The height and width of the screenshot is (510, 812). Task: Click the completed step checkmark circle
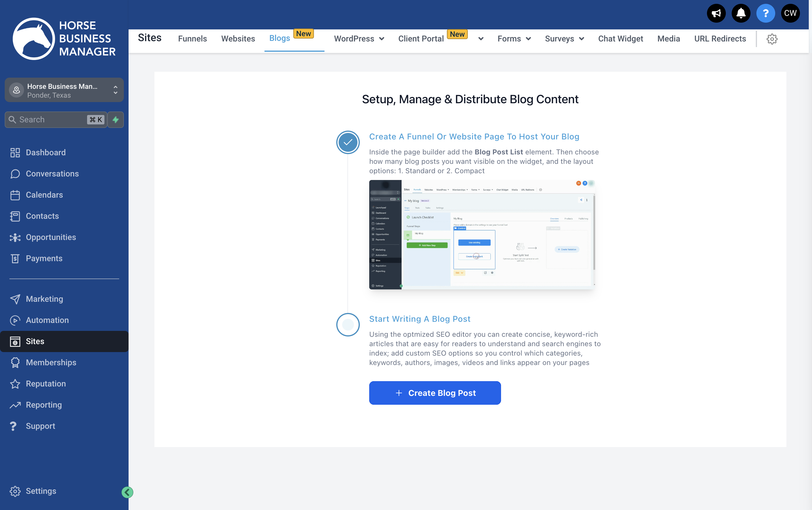[348, 142]
